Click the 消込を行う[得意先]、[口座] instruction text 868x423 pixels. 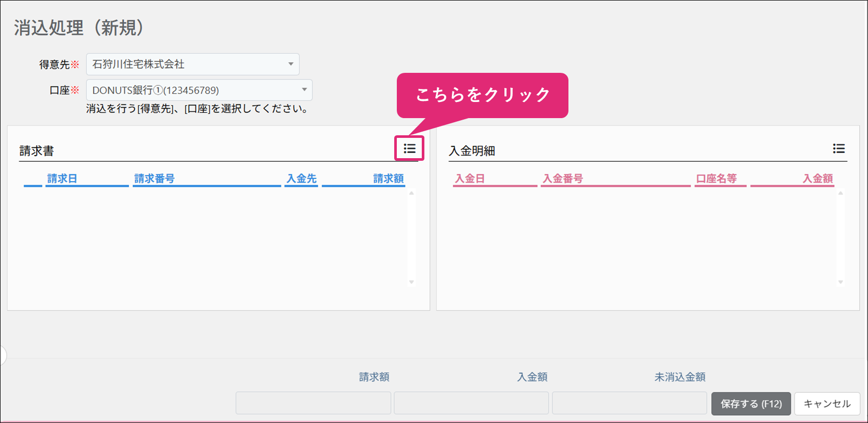[198, 109]
